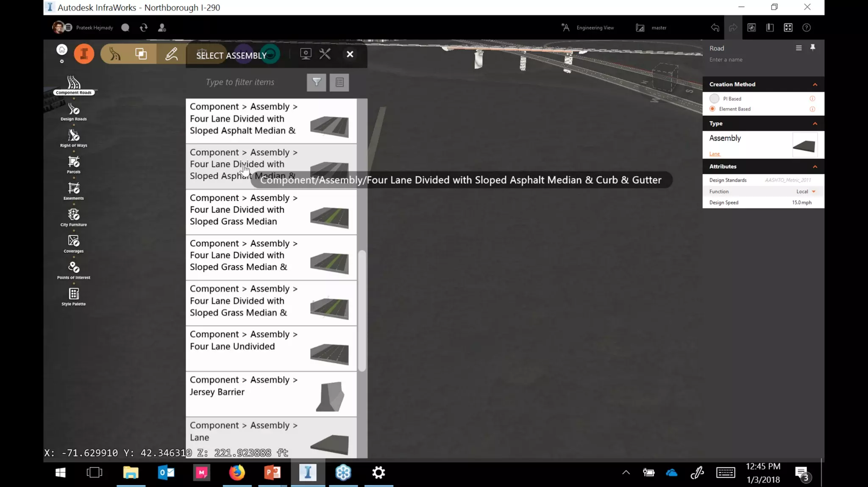Click the assembly list scrollbar

tap(362, 311)
